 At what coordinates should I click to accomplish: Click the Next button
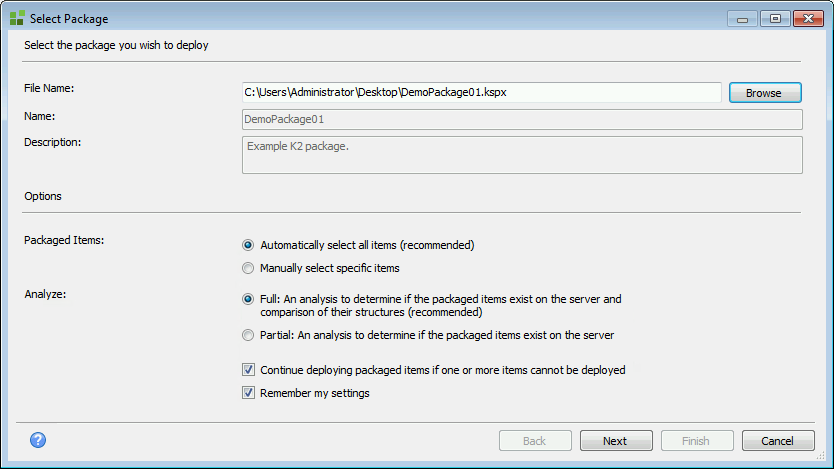click(615, 441)
